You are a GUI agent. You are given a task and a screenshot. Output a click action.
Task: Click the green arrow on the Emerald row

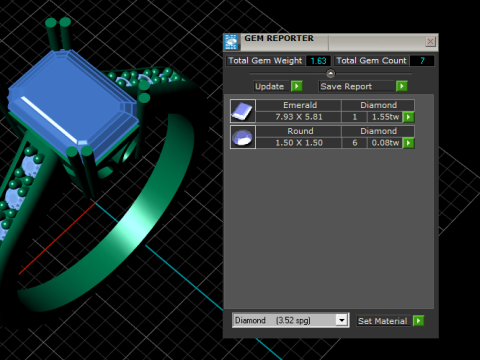pyautogui.click(x=408, y=117)
